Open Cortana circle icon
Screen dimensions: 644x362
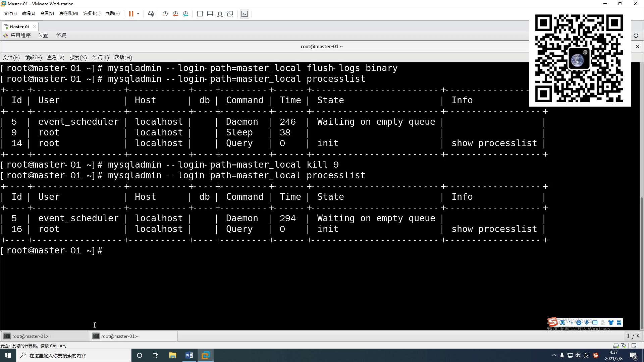coord(140,355)
